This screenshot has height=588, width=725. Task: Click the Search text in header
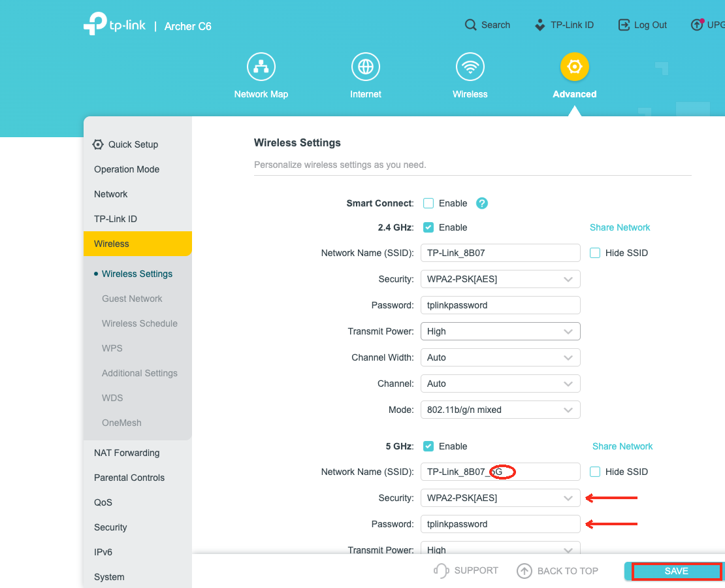point(496,25)
